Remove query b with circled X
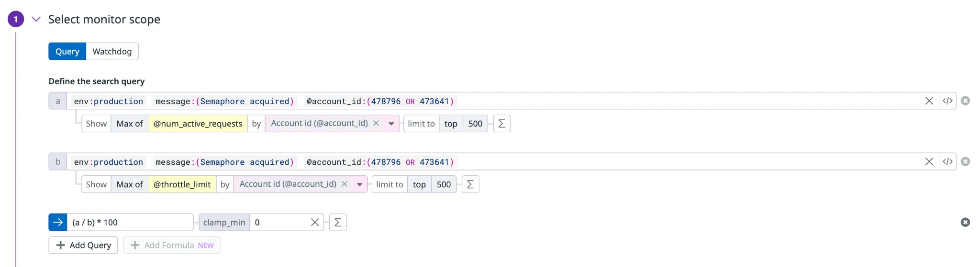Viewport: 980px width, 267px height. click(965, 161)
